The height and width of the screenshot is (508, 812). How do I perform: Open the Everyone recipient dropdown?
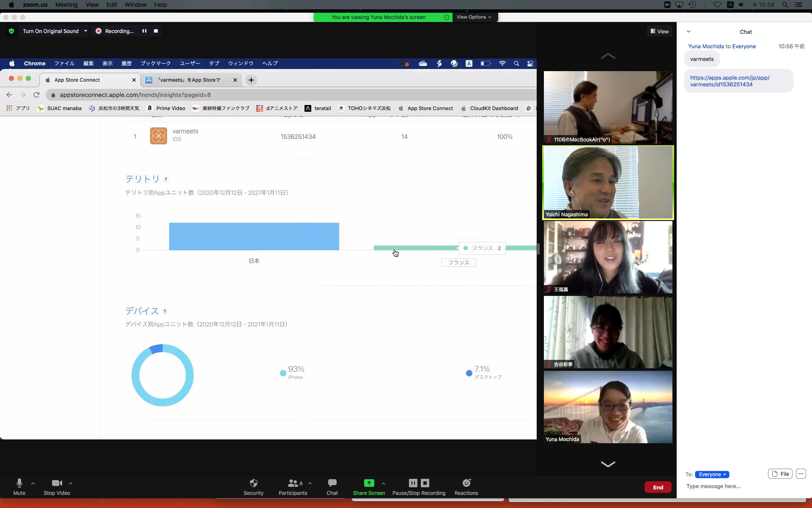point(712,474)
